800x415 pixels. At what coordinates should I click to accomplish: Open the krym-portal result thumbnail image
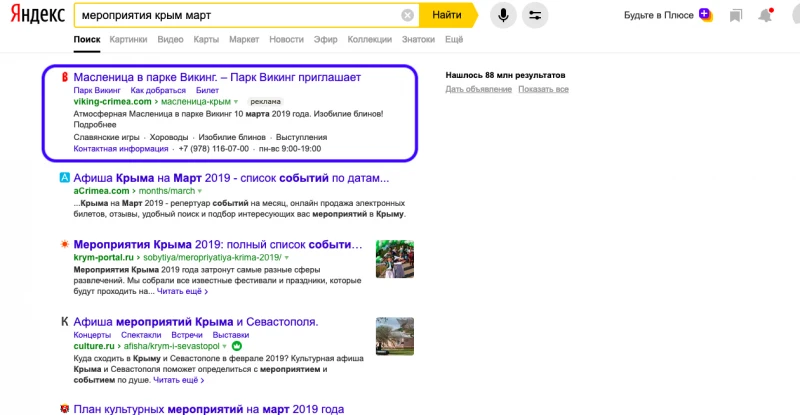pyautogui.click(x=395, y=259)
